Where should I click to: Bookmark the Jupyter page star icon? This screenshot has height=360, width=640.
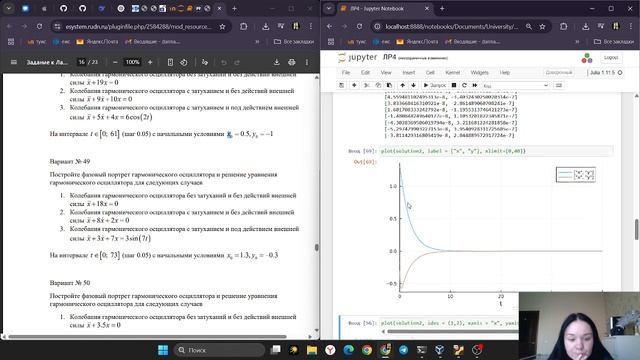(542, 27)
